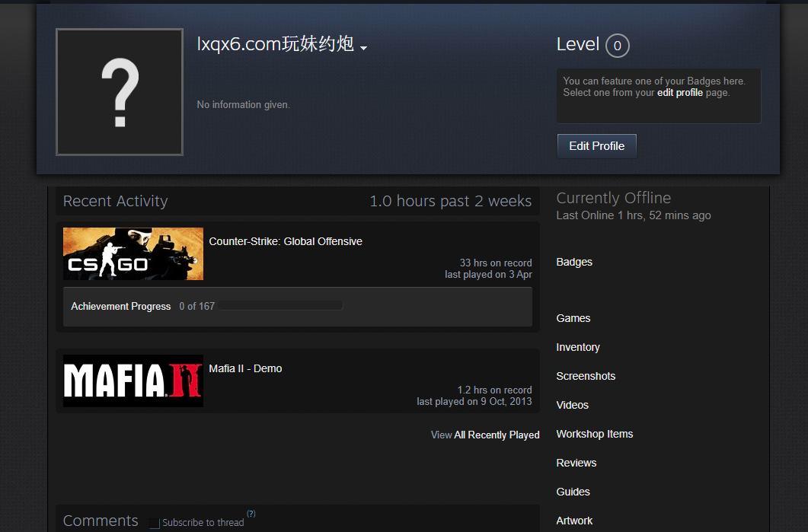Click the "No information given." text
The height and width of the screenshot is (532, 808).
coord(243,104)
